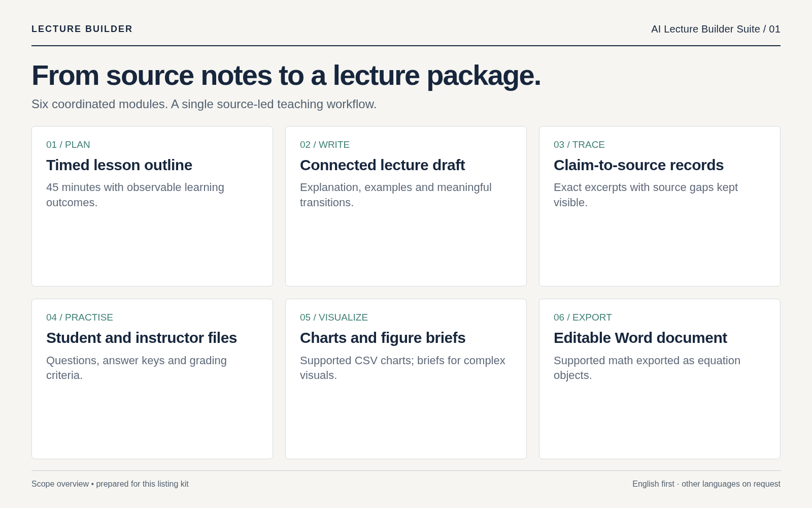Image resolution: width=812 pixels, height=508 pixels.
Task: Click '45 minutes with observable learning outcomes' text
Action: pos(135,195)
